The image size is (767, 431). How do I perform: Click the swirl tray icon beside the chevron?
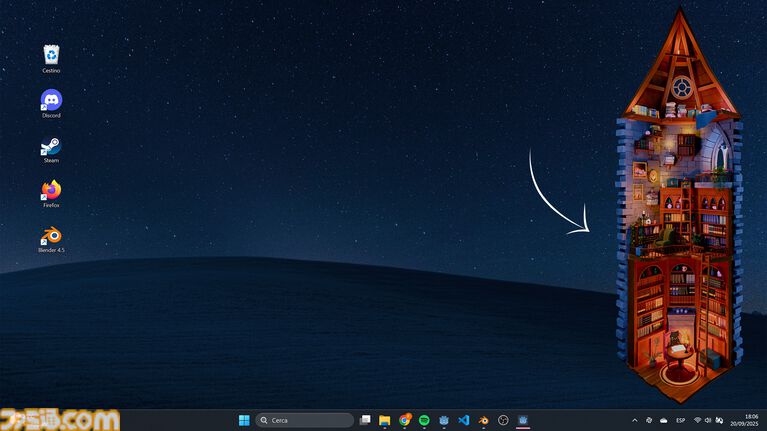coord(649,420)
